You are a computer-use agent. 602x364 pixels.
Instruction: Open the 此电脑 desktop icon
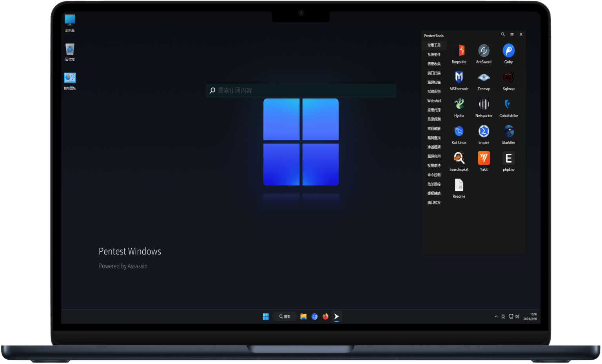click(70, 20)
